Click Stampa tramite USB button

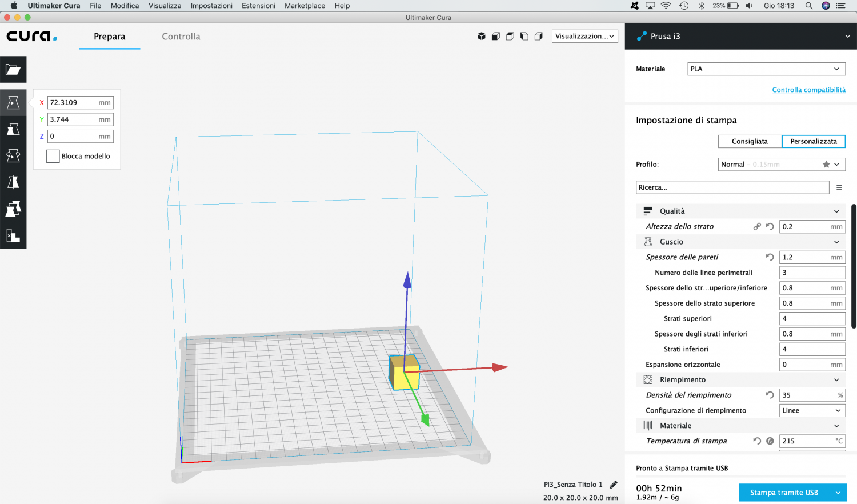pos(784,493)
